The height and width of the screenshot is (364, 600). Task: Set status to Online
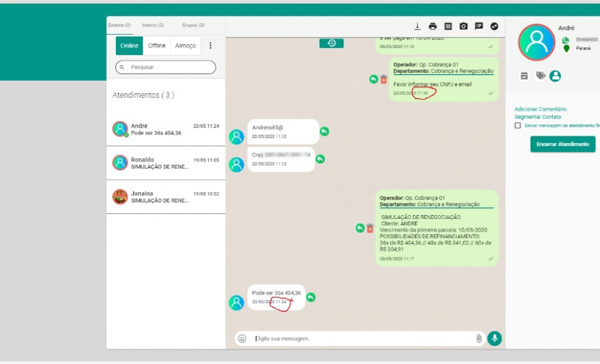(129, 45)
